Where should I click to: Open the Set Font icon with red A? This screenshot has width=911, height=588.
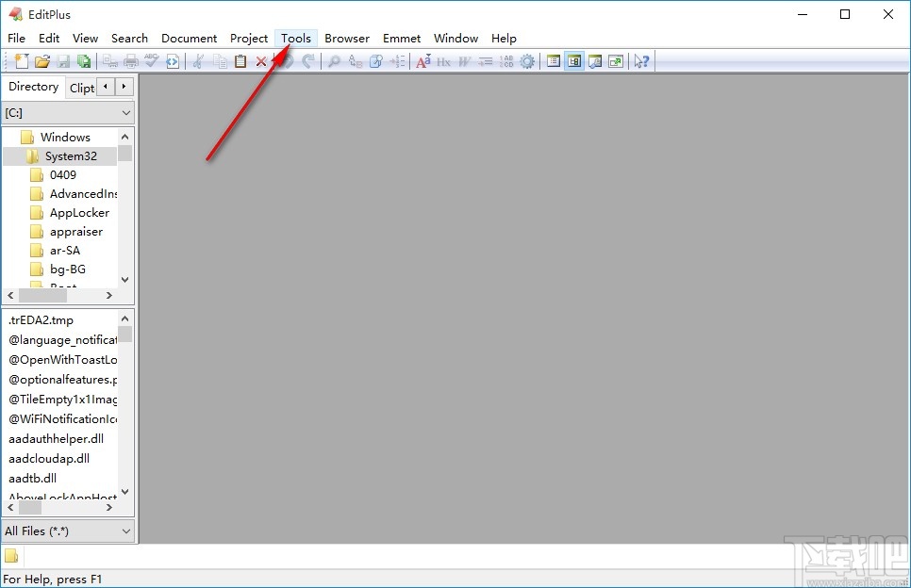[x=422, y=61]
